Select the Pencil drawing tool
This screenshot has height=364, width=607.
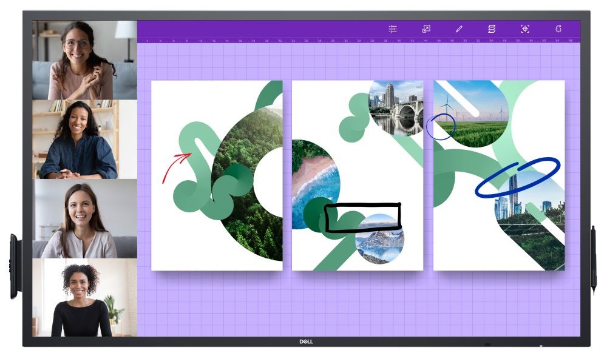(x=459, y=29)
